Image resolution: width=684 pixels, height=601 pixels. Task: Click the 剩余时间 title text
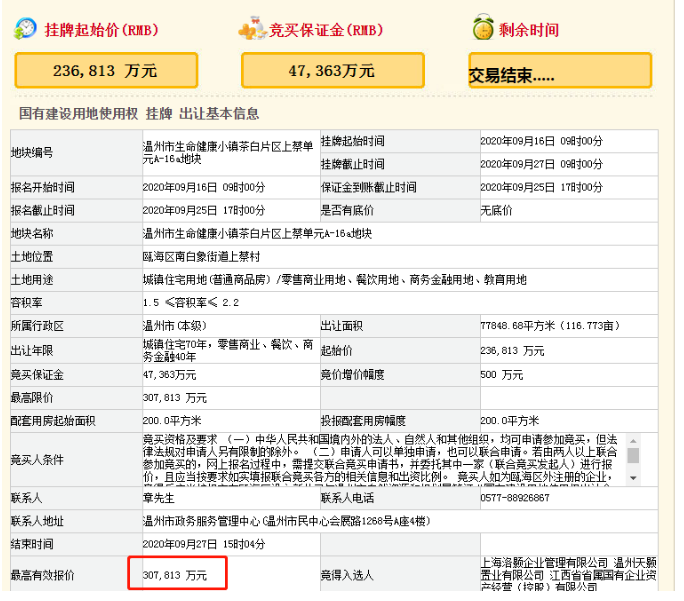click(531, 30)
